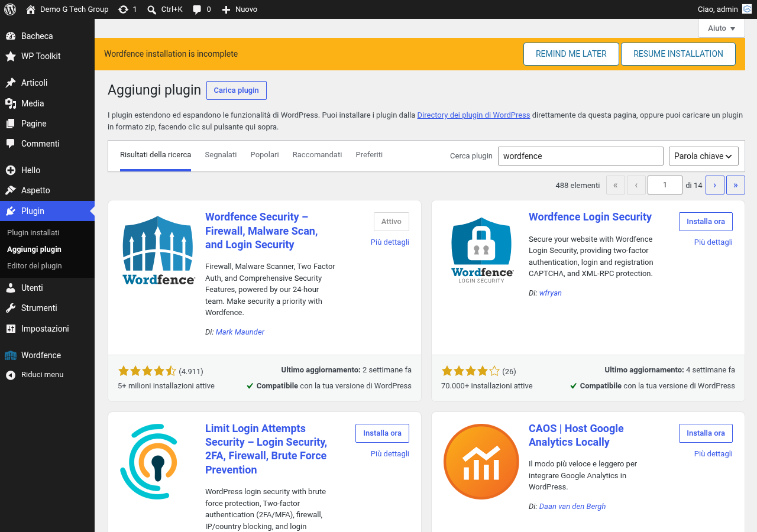Open Più dettagli for Wordfence Login Security
757x532 pixels.
tap(713, 242)
